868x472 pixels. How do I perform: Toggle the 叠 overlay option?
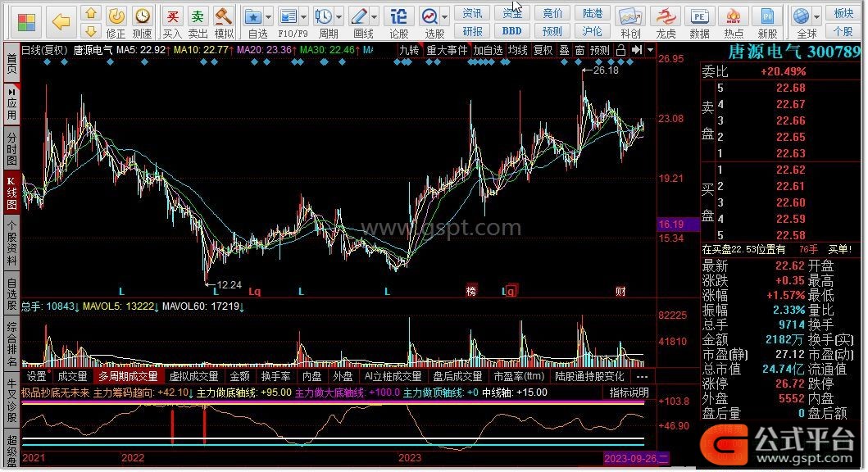point(564,50)
